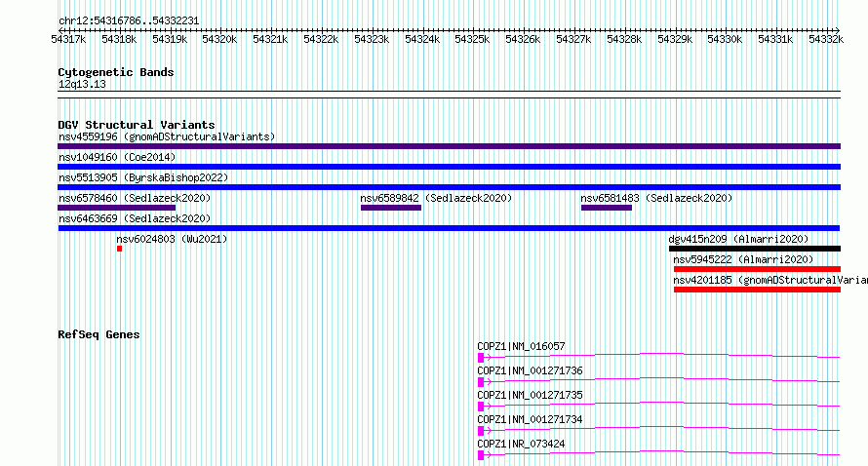Viewport: 868px width, 466px height.
Task: Click the 54317k ruler tick label
Action: (x=68, y=39)
